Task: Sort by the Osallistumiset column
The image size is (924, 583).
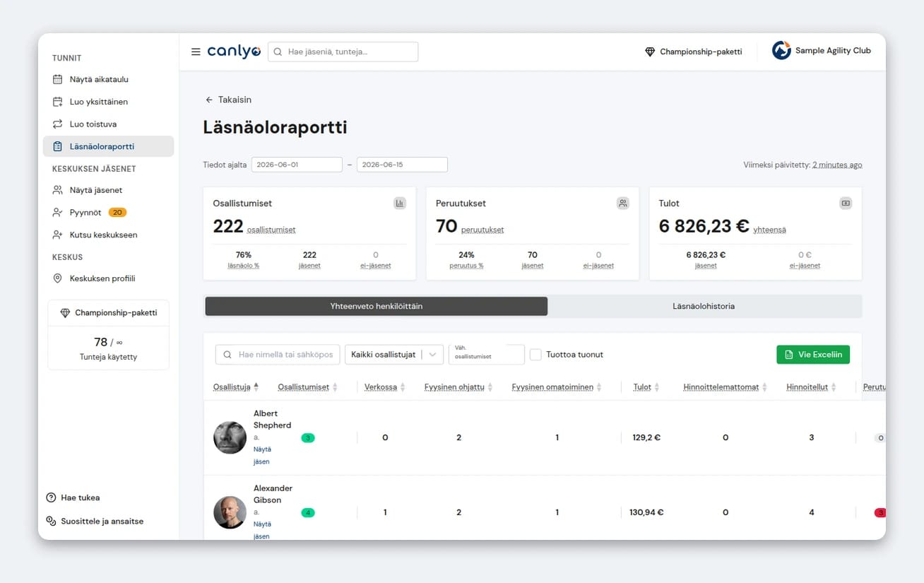Action: (x=308, y=387)
